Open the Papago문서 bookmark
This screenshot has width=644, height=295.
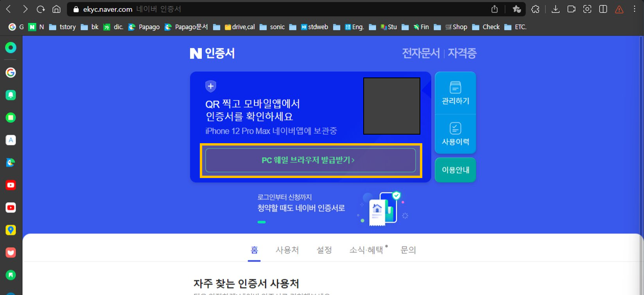(x=186, y=27)
